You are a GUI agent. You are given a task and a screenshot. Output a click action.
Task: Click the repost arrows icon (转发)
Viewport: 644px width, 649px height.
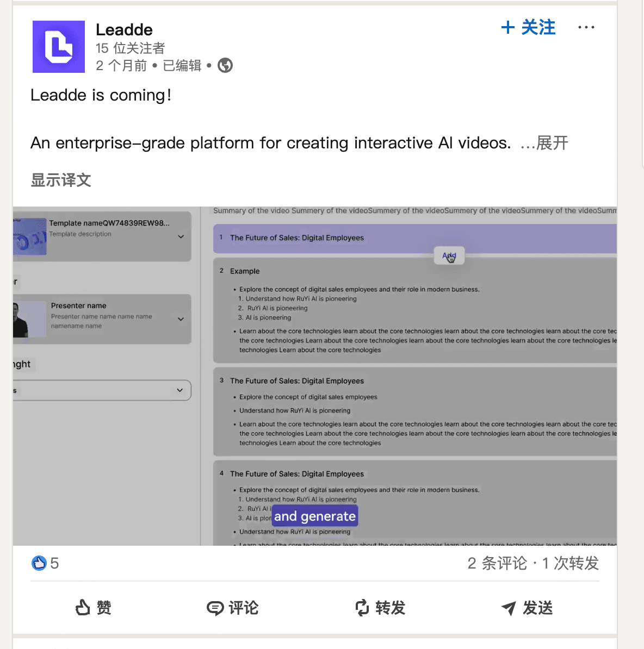point(362,608)
